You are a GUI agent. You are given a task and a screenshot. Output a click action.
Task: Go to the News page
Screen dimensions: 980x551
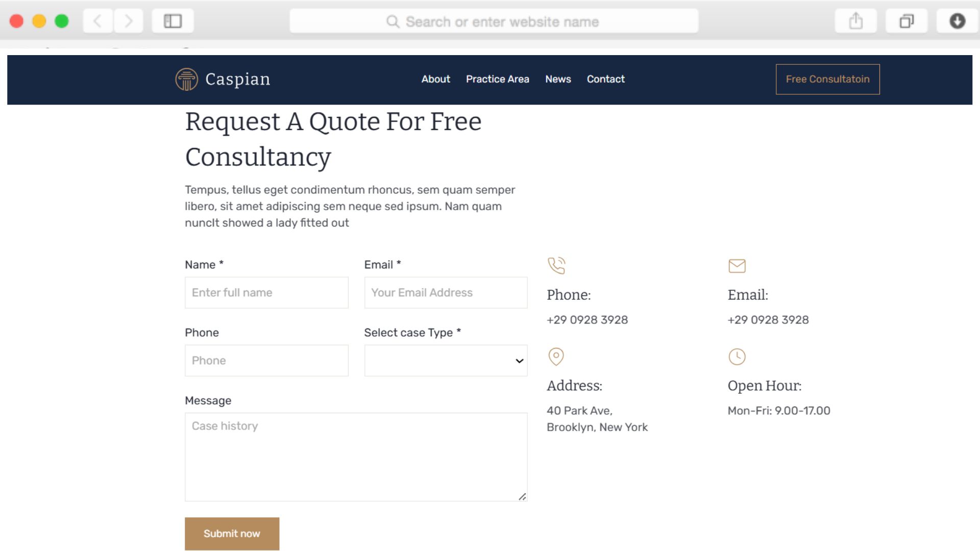pyautogui.click(x=558, y=79)
